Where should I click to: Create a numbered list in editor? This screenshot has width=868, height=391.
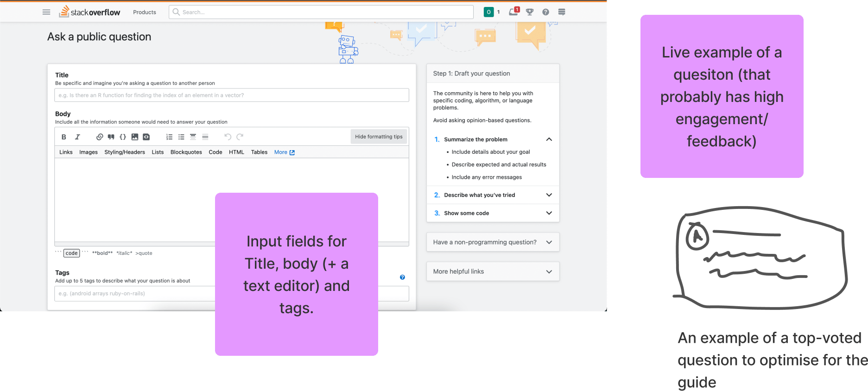(x=169, y=137)
